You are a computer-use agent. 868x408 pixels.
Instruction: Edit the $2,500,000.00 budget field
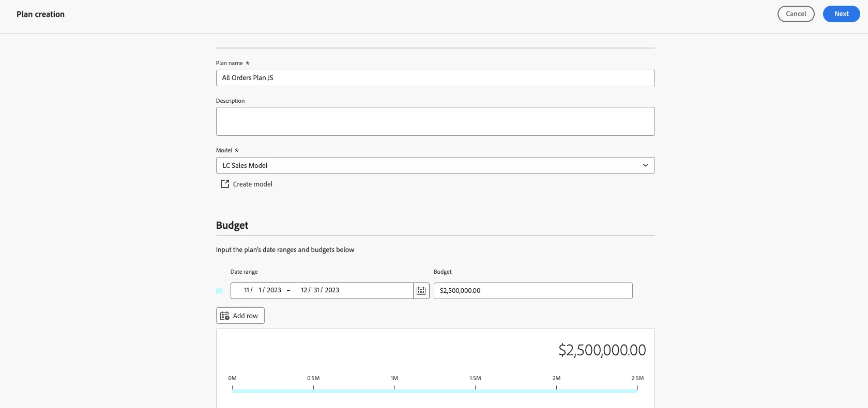533,291
